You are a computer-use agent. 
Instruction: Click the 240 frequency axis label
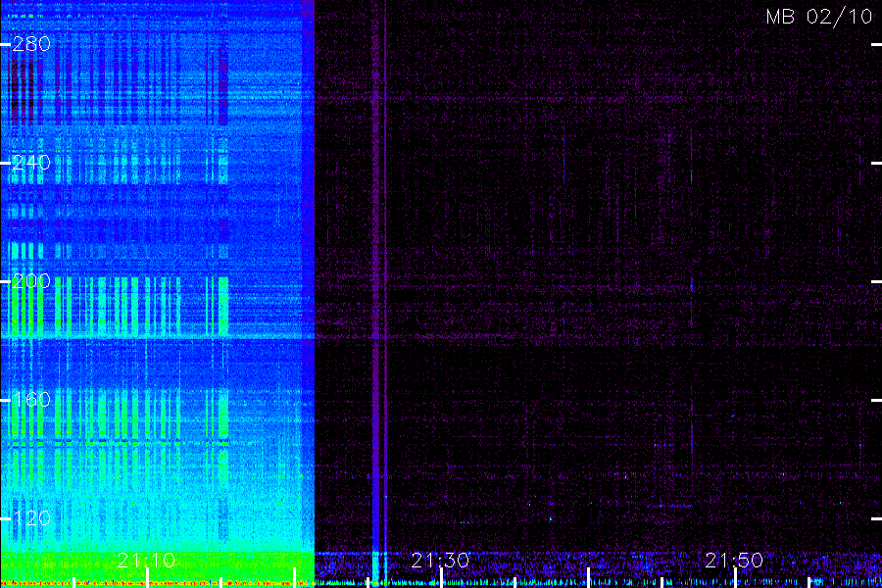pyautogui.click(x=31, y=163)
